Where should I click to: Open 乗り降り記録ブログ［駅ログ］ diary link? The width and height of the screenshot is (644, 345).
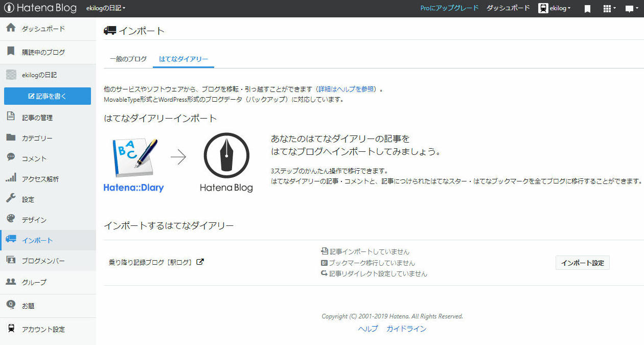coord(151,262)
